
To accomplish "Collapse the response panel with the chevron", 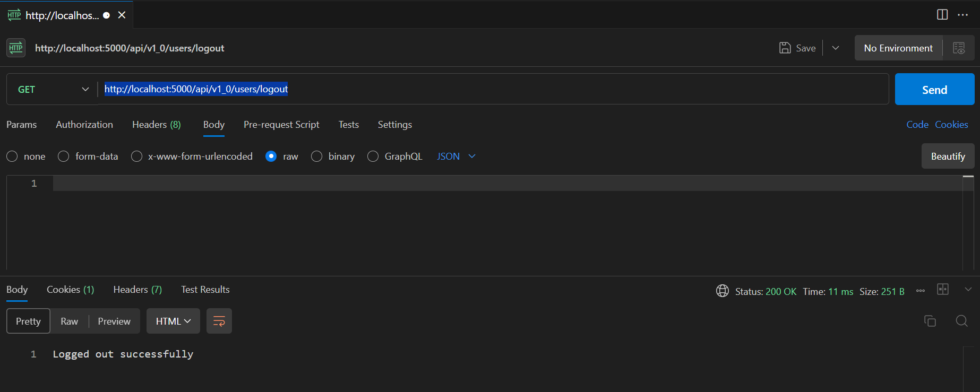I will (x=968, y=289).
